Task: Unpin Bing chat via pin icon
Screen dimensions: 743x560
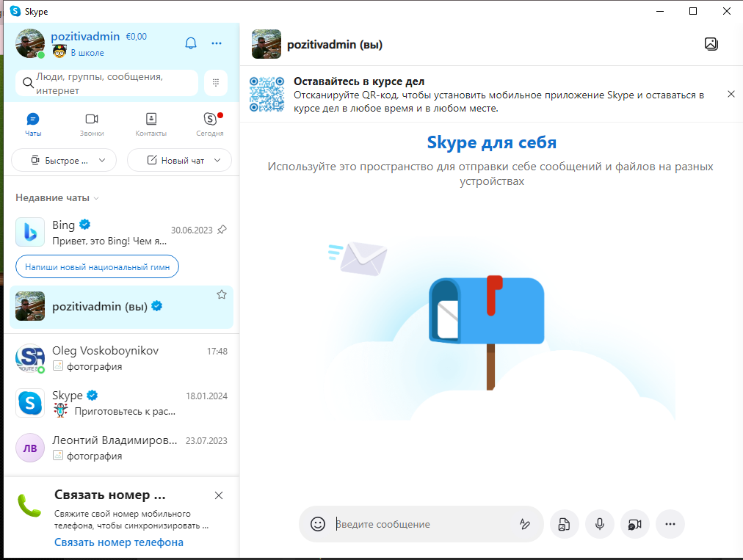Action: [222, 230]
